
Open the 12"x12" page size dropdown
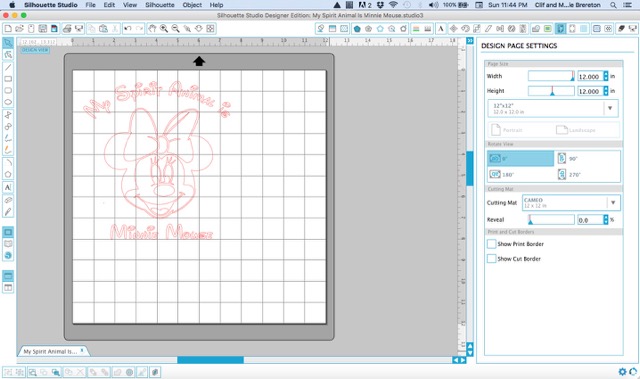click(553, 109)
